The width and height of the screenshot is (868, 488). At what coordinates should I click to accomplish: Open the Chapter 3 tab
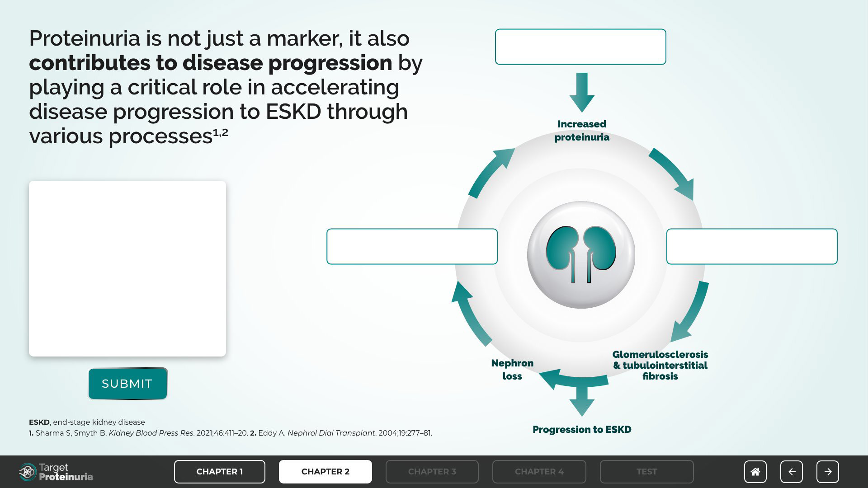432,472
